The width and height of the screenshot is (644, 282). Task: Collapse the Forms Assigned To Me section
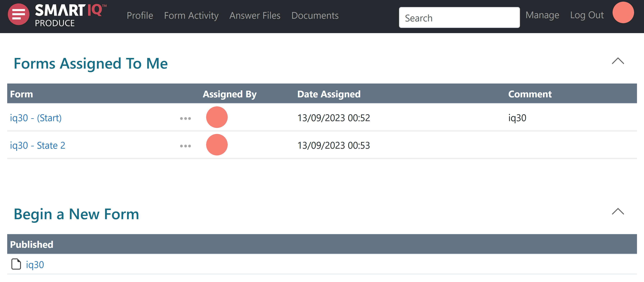(618, 61)
